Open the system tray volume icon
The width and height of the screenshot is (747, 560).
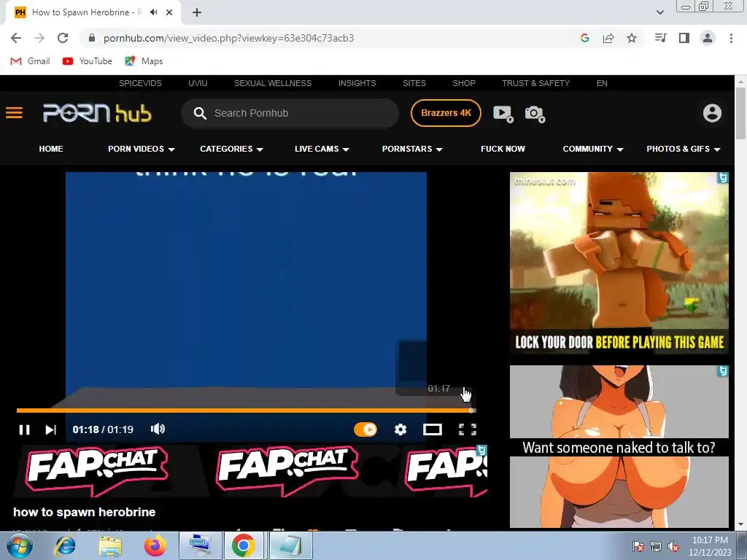[x=673, y=547]
